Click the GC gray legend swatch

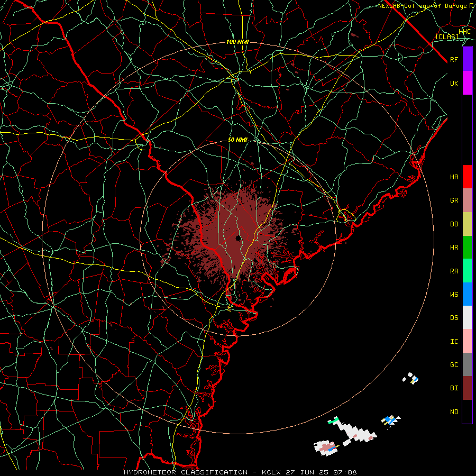tap(467, 364)
